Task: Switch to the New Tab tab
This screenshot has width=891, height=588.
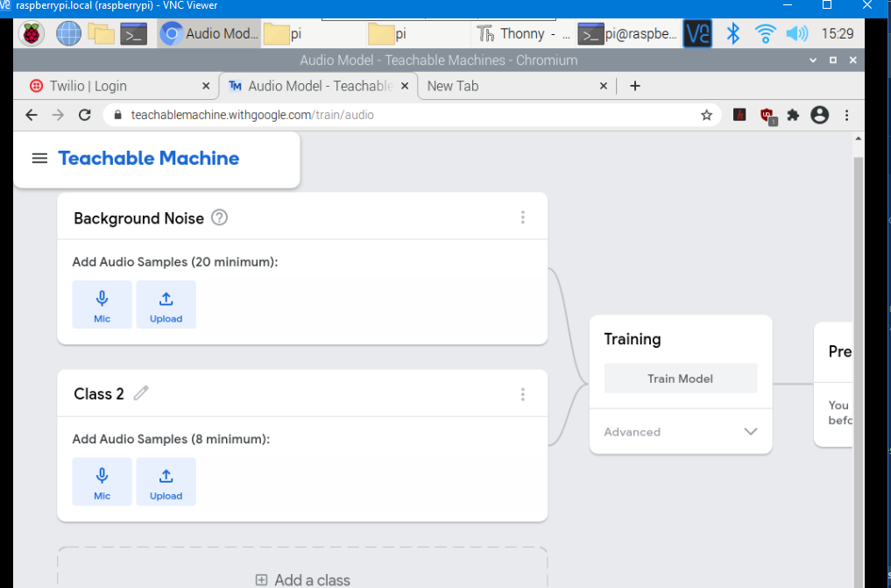Action: (514, 87)
